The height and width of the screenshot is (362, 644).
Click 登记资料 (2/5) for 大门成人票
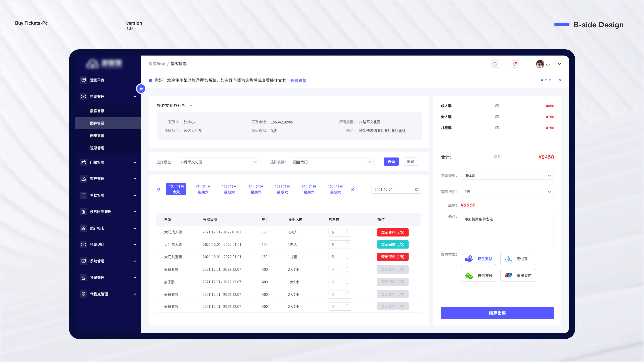(392, 232)
